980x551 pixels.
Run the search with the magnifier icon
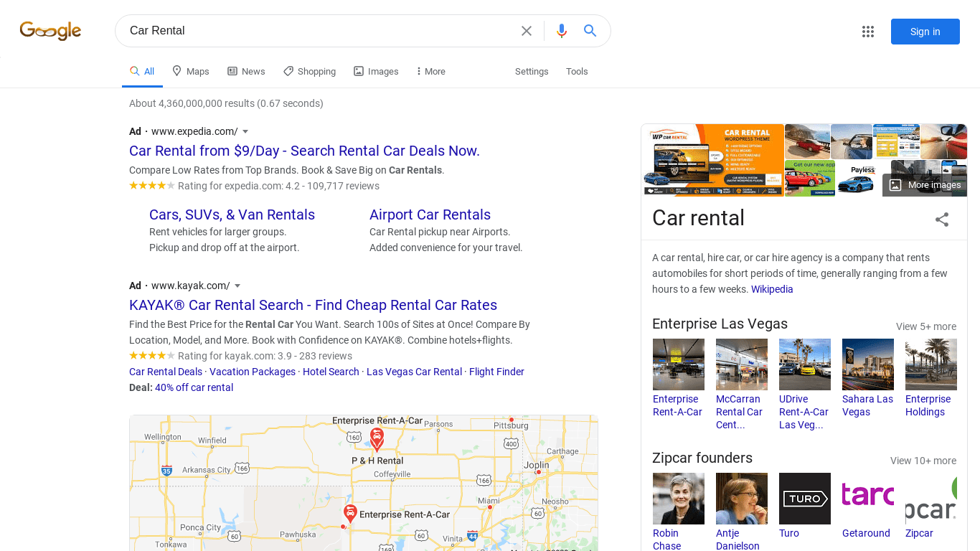[x=590, y=31]
